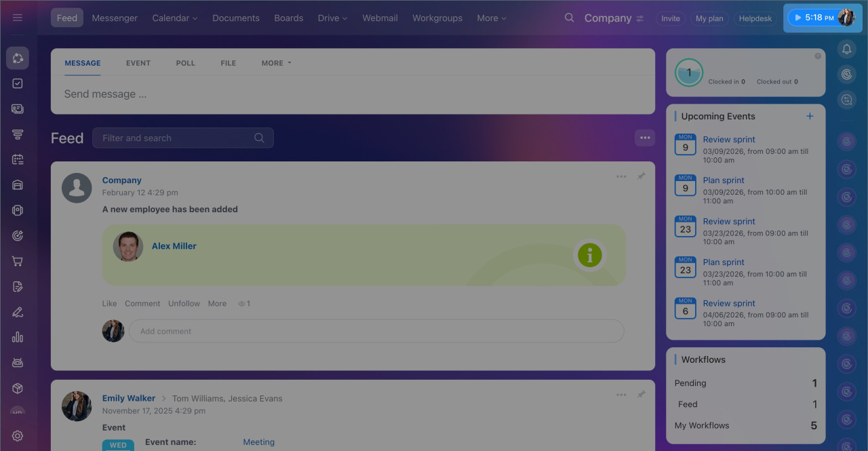868x451 pixels.
Task: Unfollow the new employee post
Action: [184, 304]
